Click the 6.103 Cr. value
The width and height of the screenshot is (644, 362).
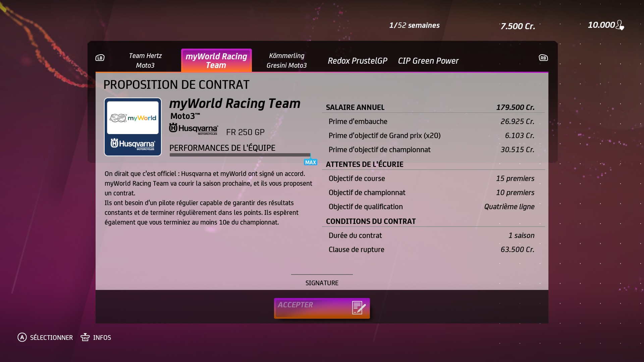coord(520,135)
